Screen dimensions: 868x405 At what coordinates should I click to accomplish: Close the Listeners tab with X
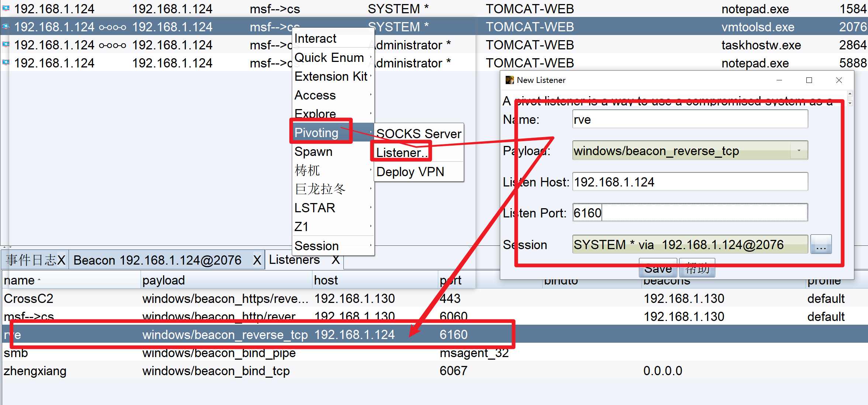point(335,260)
